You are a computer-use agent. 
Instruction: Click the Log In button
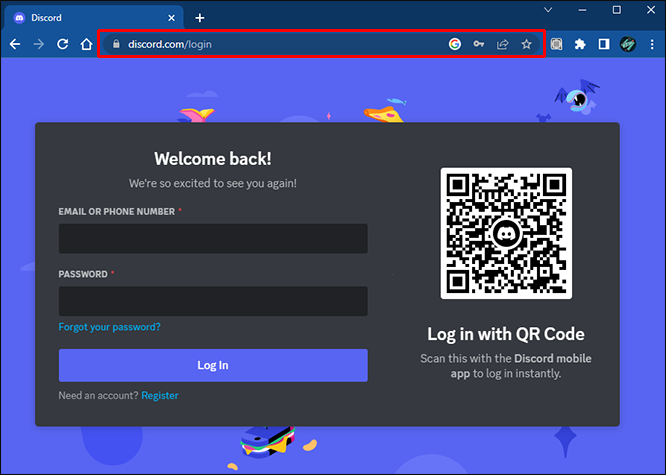point(213,365)
